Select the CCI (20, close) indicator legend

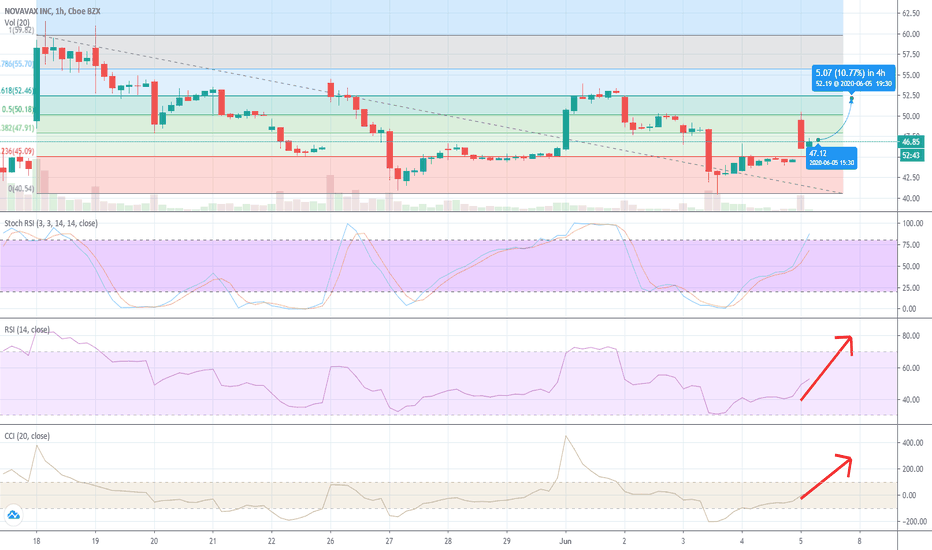pos(27,436)
